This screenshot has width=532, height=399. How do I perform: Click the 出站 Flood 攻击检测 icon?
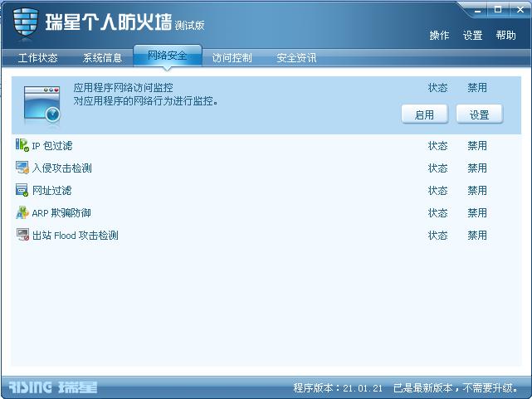click(22, 235)
